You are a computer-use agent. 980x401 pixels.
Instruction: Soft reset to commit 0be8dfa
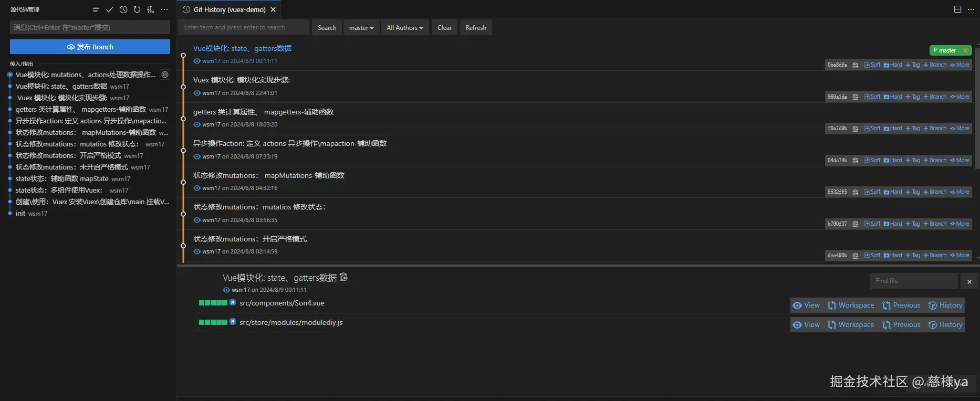[872, 65]
